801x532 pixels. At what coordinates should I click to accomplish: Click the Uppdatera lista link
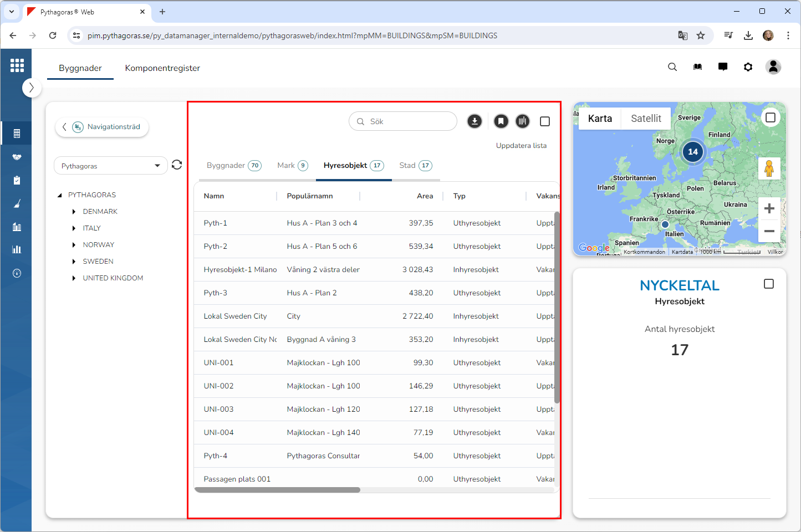pyautogui.click(x=521, y=146)
